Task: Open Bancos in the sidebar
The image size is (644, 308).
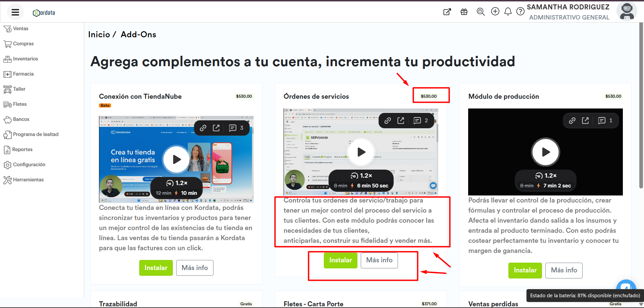Action: click(x=16, y=120)
